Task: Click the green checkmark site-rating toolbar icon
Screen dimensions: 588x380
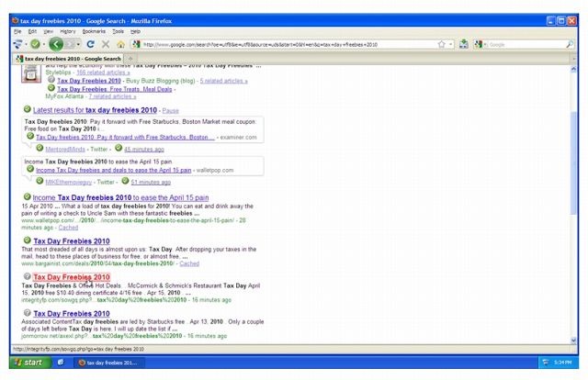Action: coord(35,44)
